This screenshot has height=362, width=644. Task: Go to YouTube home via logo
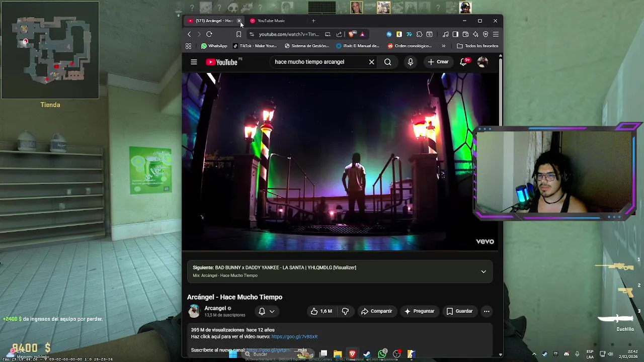[222, 62]
